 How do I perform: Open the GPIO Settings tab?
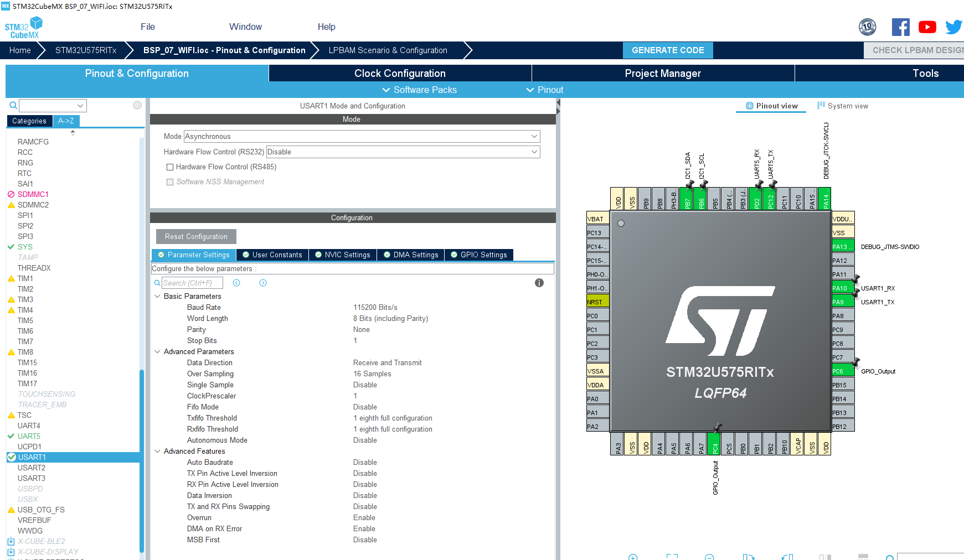click(479, 255)
